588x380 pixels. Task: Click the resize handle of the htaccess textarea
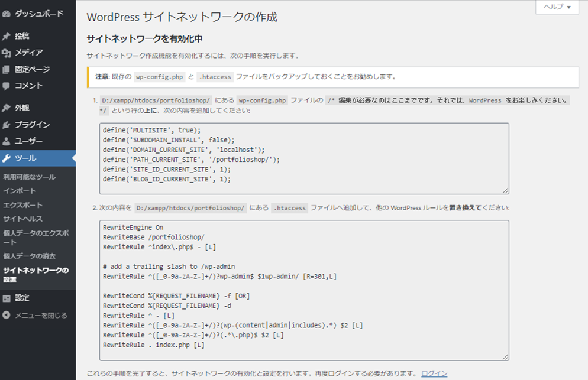tap(506, 357)
